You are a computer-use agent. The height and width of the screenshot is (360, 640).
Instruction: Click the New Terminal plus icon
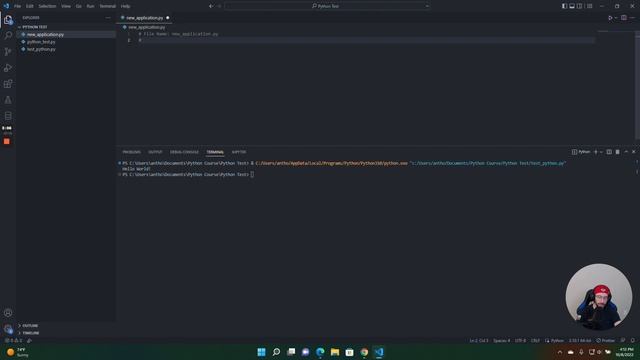click(x=596, y=152)
